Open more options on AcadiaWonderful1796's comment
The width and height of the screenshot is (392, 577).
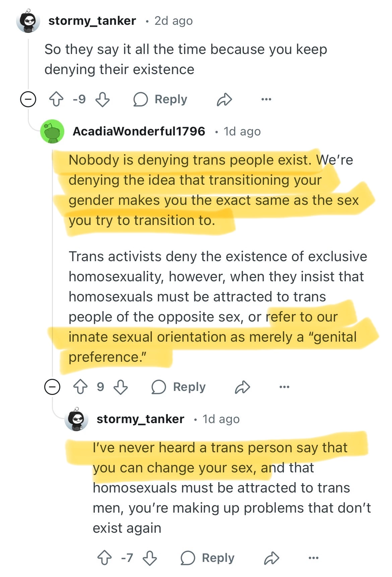[284, 387]
